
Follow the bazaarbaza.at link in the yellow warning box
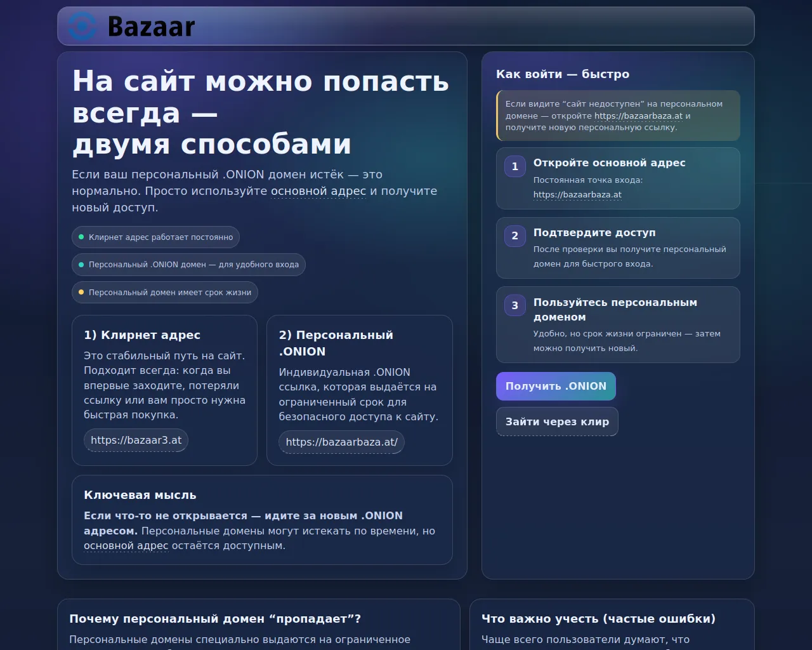(638, 116)
